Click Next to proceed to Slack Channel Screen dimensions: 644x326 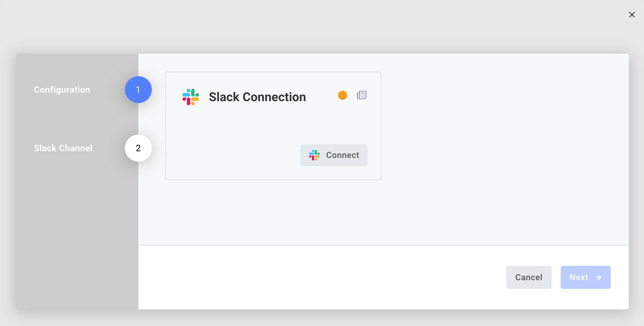(x=585, y=277)
